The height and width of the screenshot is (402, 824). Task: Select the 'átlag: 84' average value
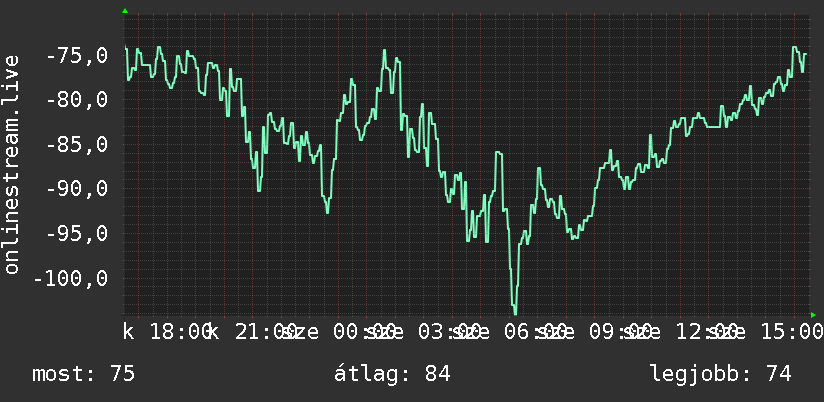392,374
